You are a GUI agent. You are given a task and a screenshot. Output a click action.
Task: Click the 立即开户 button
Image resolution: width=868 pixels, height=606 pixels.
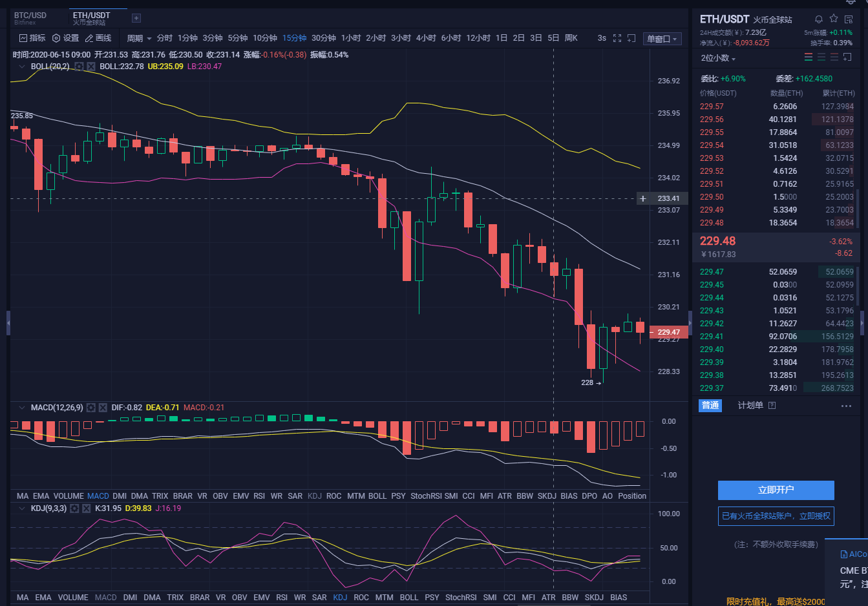(776, 490)
